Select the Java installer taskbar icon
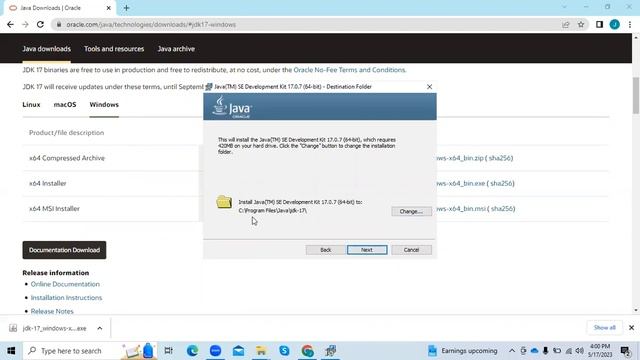This screenshot has width=640, height=360. tap(331, 351)
